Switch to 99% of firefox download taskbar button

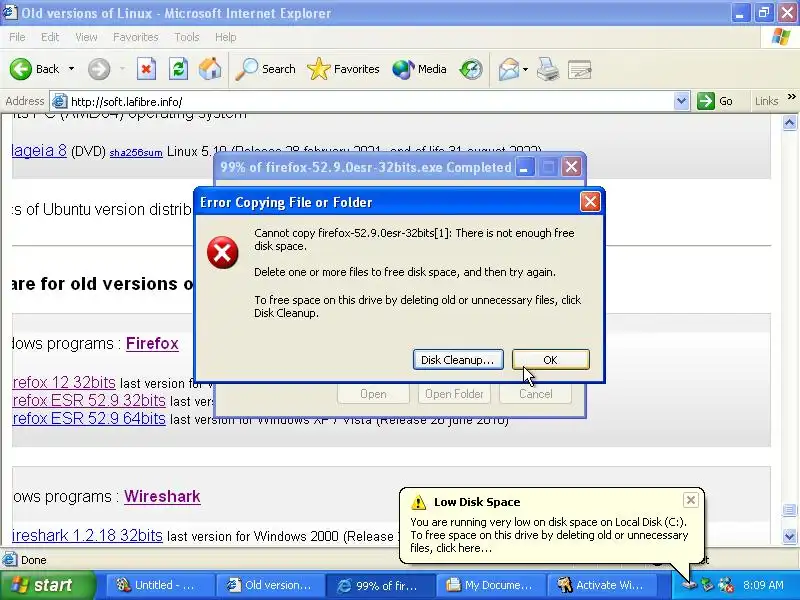click(381, 585)
